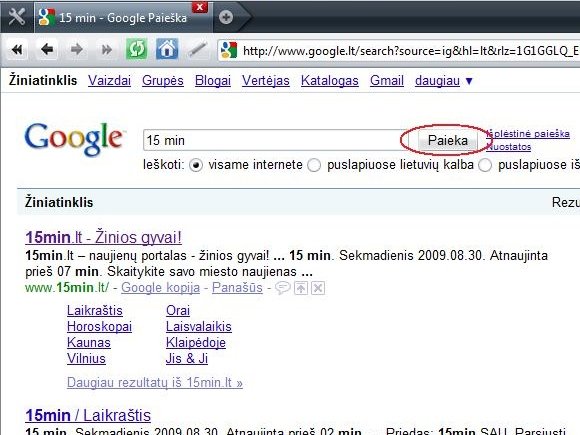Open Laikraštis sitelink
The width and height of the screenshot is (580, 435).
click(95, 310)
